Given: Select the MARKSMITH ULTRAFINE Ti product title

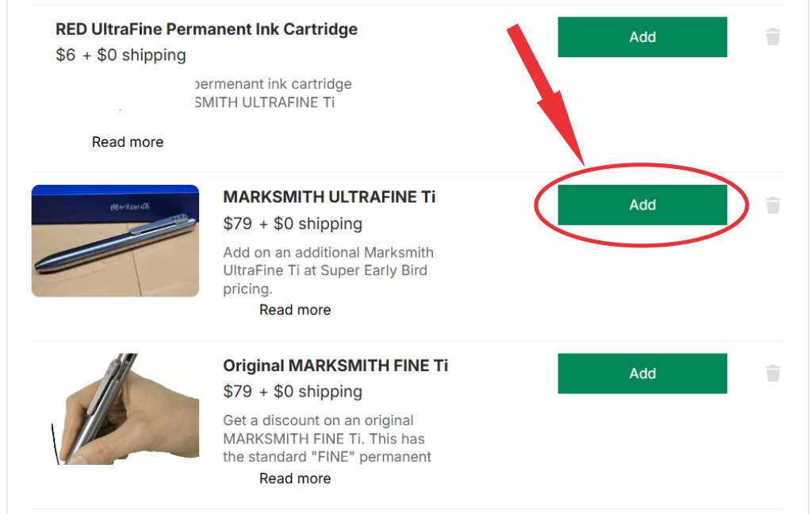Looking at the screenshot, I should point(328,197).
